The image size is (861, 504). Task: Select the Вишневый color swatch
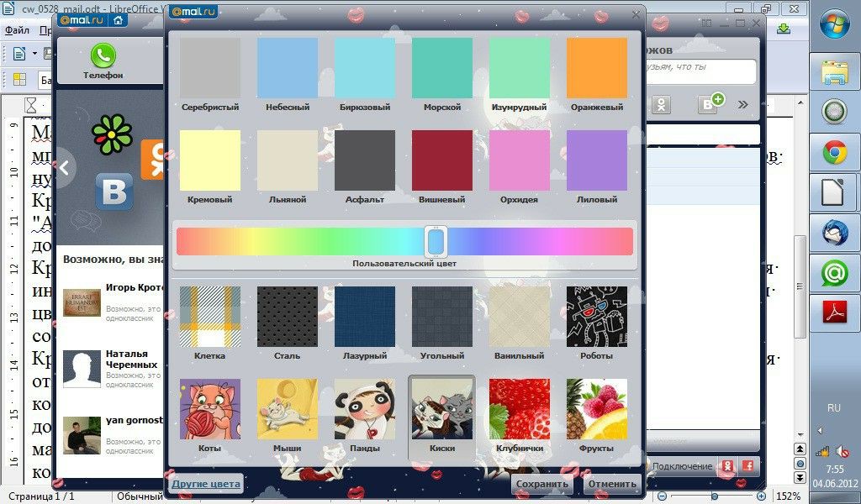[x=441, y=160]
